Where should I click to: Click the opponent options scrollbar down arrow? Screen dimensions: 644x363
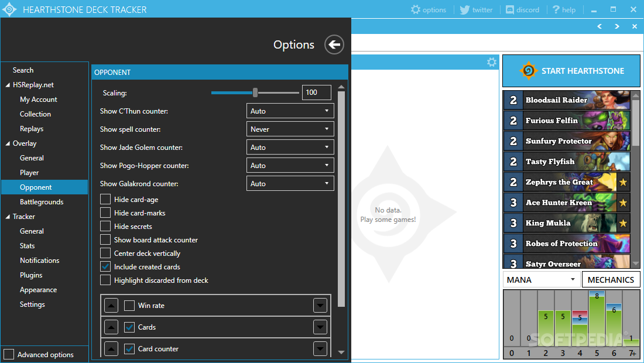click(x=341, y=352)
